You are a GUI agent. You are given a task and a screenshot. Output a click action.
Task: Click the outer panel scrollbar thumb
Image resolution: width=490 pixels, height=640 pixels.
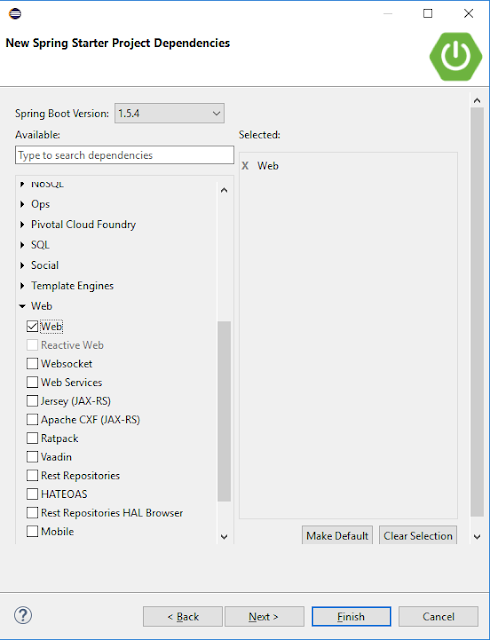click(x=477, y=312)
